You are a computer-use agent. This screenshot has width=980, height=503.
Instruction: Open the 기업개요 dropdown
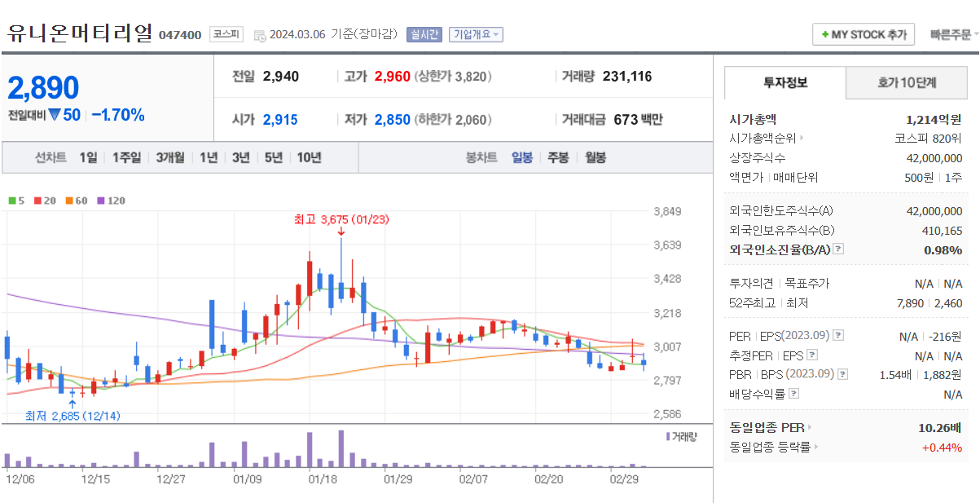[476, 35]
